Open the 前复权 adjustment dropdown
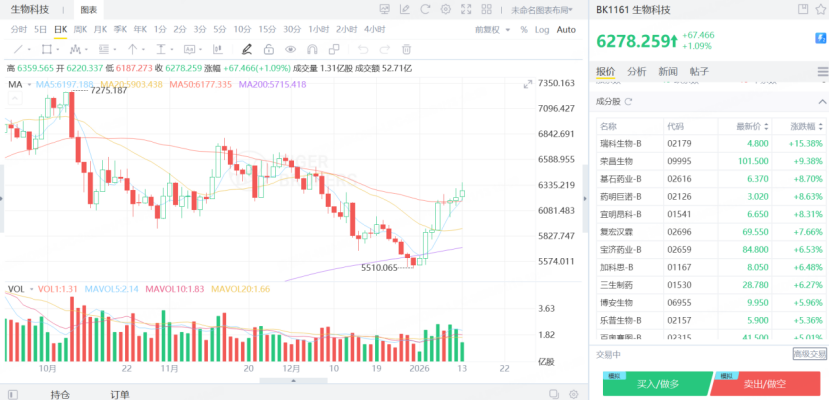 point(492,30)
